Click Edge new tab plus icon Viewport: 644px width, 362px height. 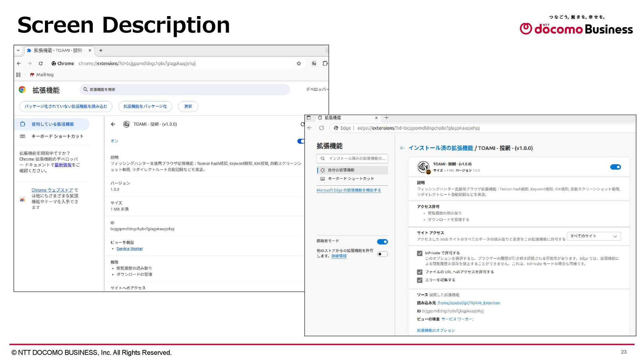pyautogui.click(x=386, y=118)
